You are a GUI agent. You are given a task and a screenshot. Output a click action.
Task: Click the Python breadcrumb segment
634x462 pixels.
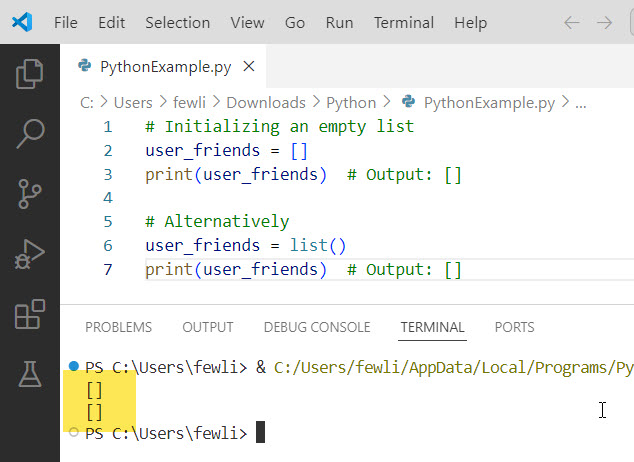coord(351,103)
